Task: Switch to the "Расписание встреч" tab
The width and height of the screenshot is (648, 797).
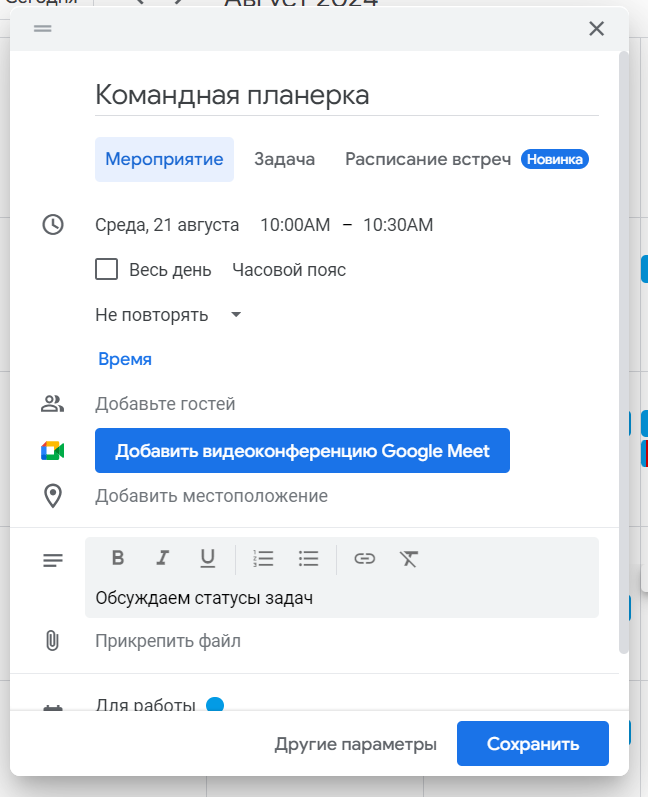Action: point(428,159)
